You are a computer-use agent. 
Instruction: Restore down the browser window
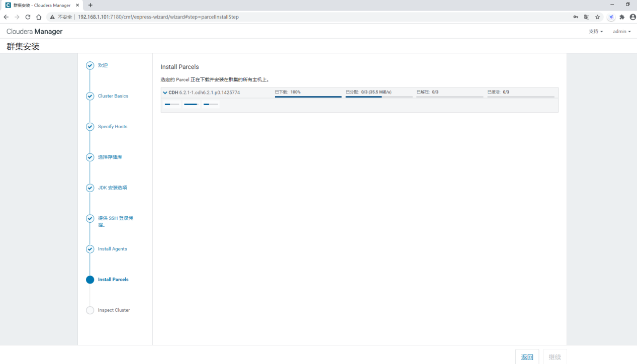pos(628,4)
